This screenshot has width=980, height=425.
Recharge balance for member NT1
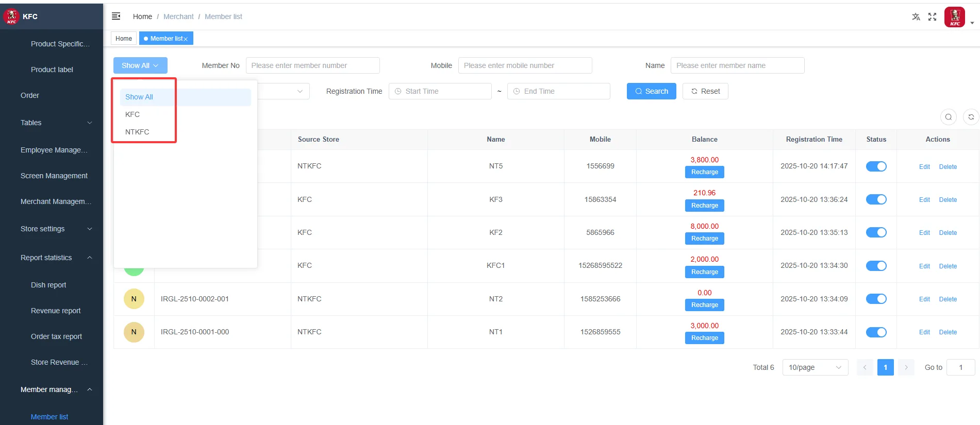(x=705, y=338)
